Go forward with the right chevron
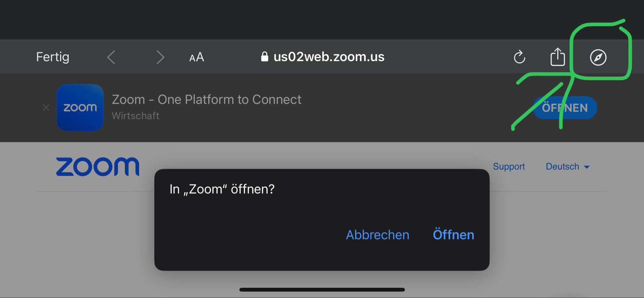Image resolution: width=644 pixels, height=298 pixels. [160, 57]
